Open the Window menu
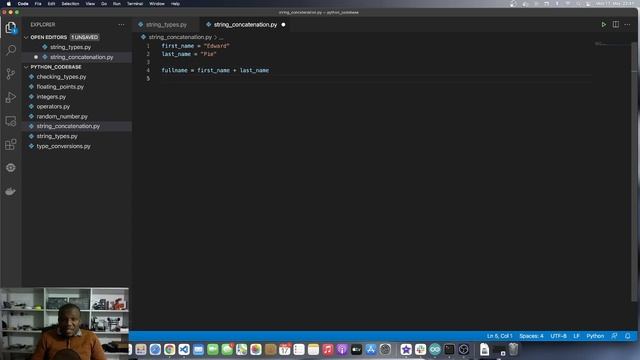 157,4
